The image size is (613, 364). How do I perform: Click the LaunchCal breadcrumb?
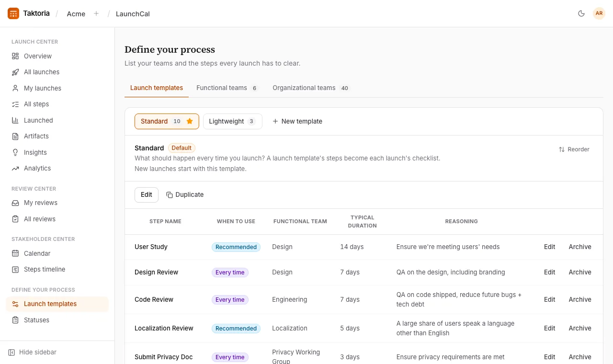(x=133, y=14)
